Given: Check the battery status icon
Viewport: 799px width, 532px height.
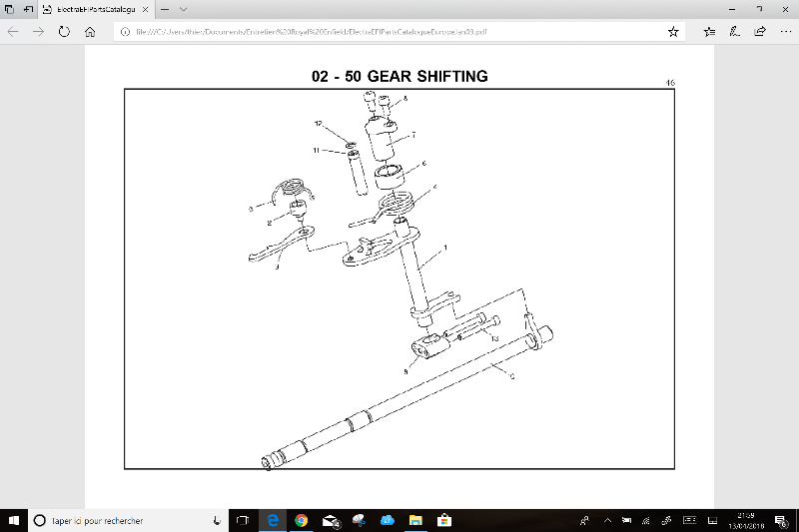Looking at the screenshot, I should (x=626, y=520).
